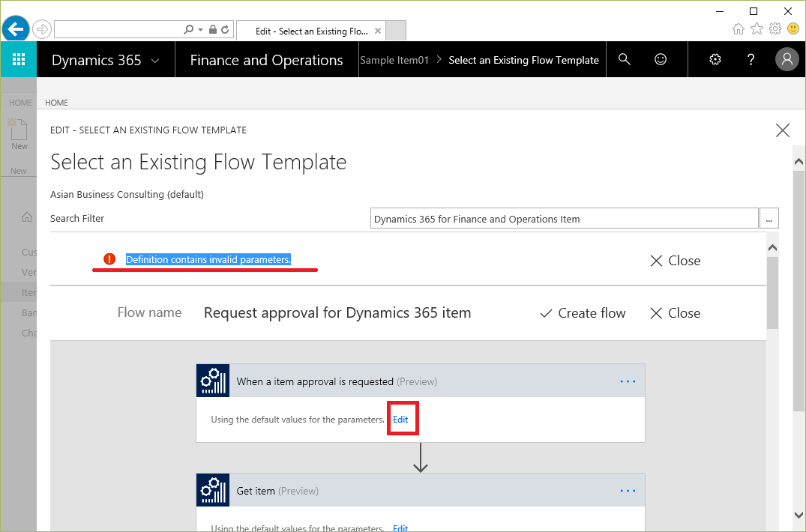Open the help question mark icon

pos(751,59)
